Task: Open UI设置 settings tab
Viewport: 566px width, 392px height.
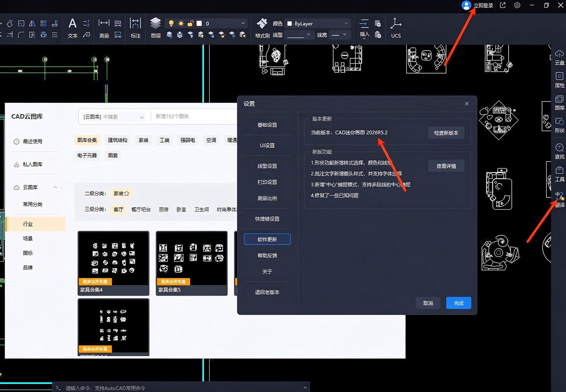Action: pyautogui.click(x=267, y=145)
